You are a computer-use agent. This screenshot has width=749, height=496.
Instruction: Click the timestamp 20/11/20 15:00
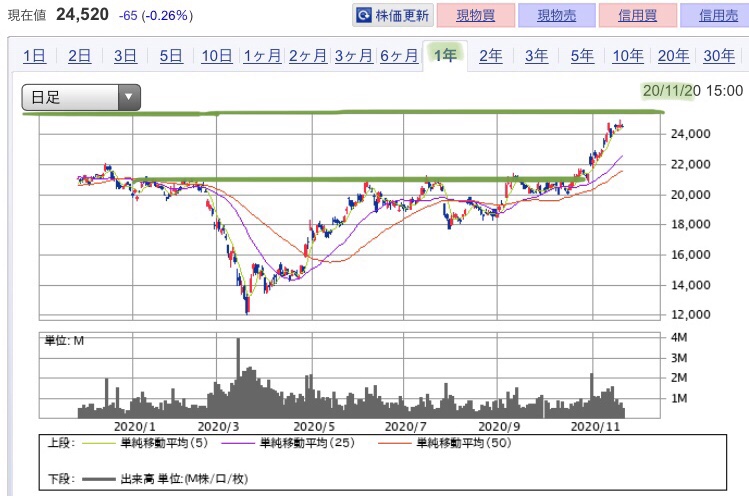pyautogui.click(x=693, y=90)
